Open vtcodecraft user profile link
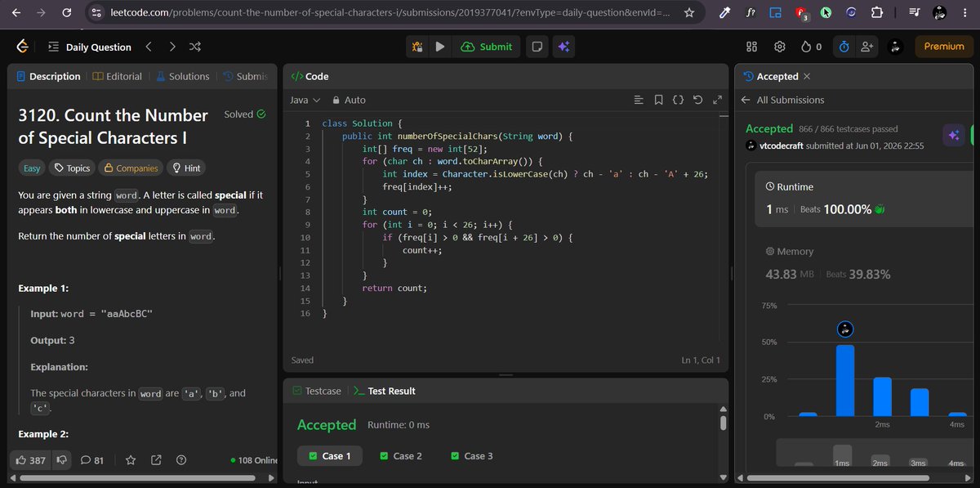980x488 pixels. [781, 146]
